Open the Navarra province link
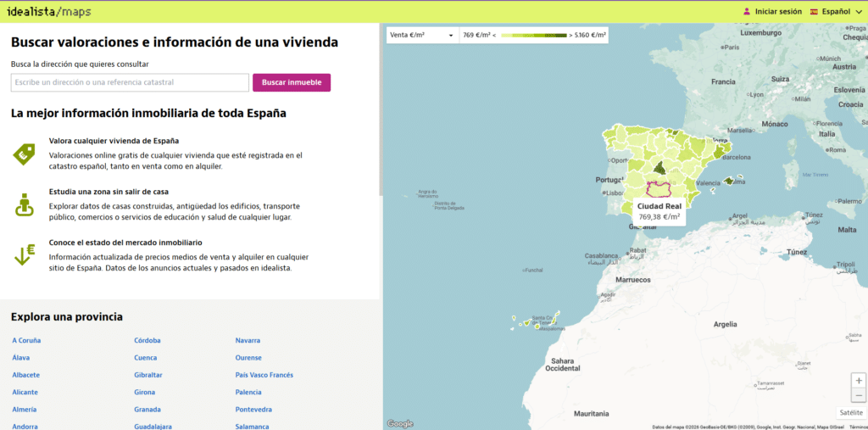Screen dimensions: 868x430 248,340
